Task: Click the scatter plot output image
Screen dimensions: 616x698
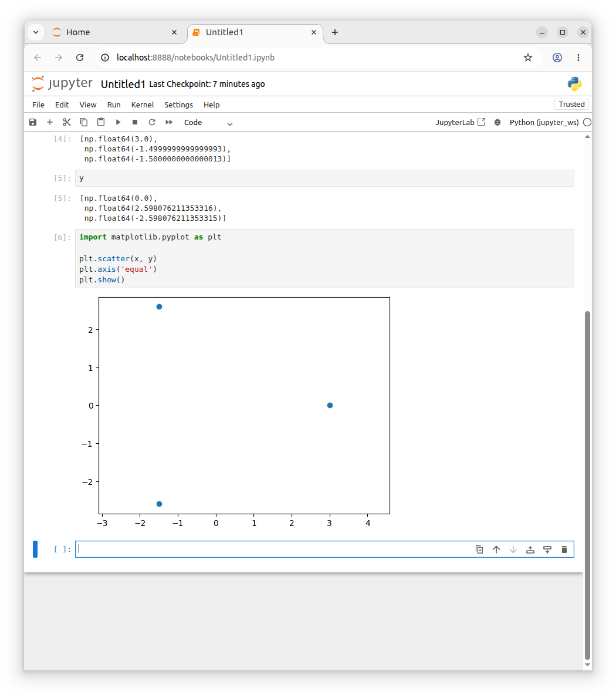Action: point(235,412)
